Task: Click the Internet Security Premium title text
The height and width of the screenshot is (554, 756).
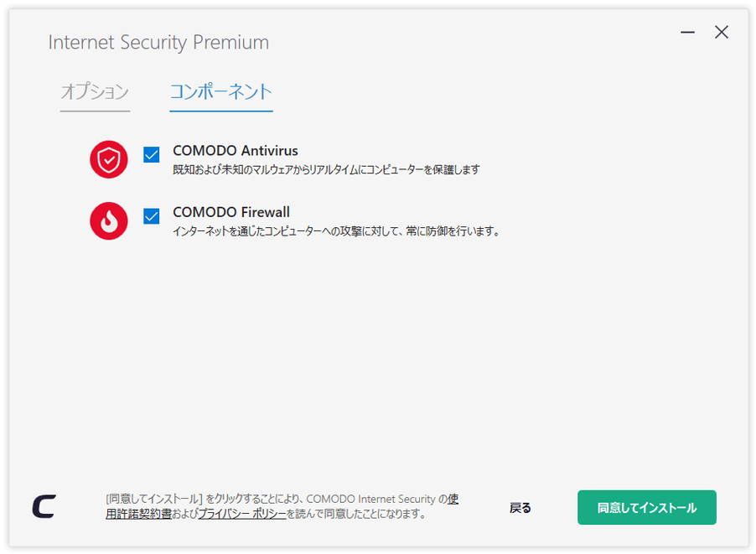Action: coord(158,43)
